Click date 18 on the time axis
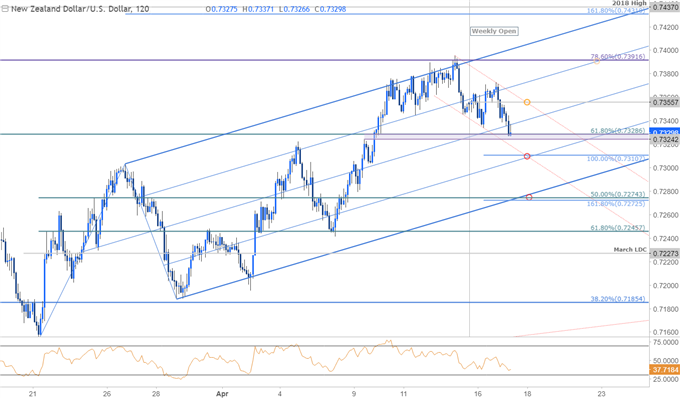Viewport: 680px width, 398px height. 527,394
